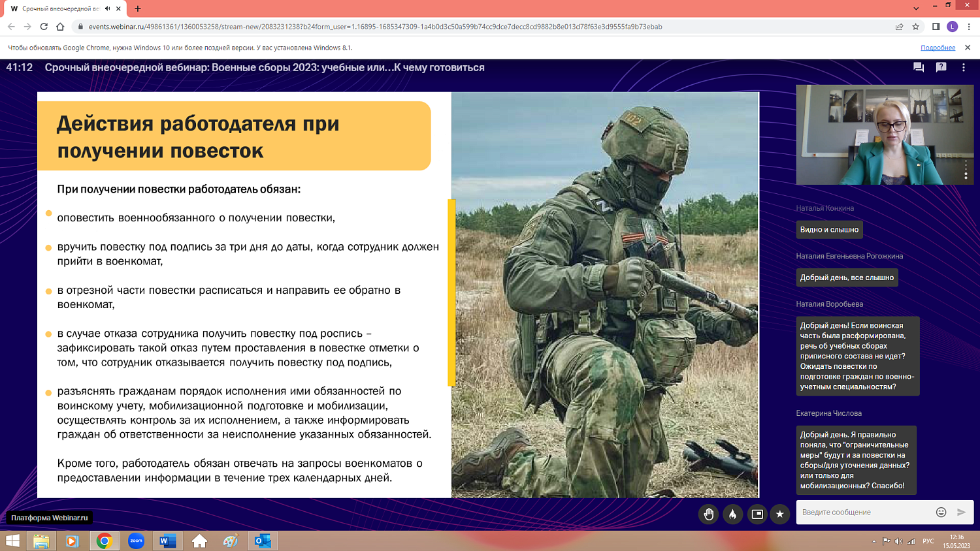The width and height of the screenshot is (980, 551).
Task: Open the clock showing 12:36
Action: pyautogui.click(x=956, y=541)
